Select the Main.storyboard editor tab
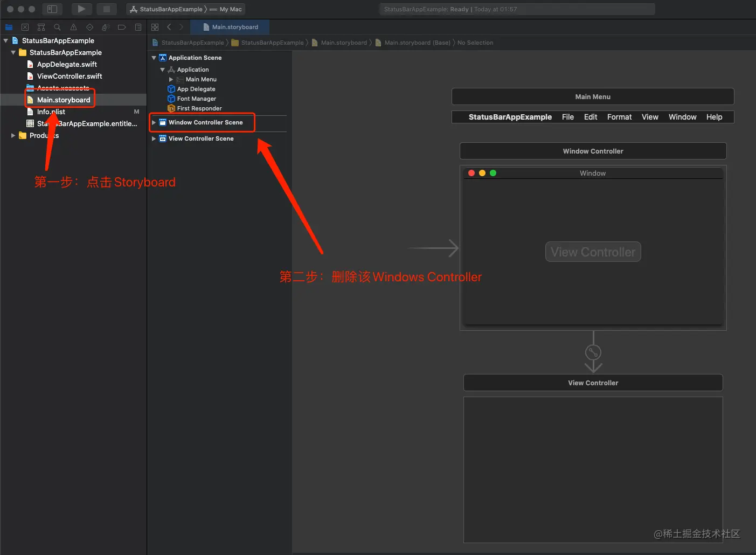 (x=230, y=27)
